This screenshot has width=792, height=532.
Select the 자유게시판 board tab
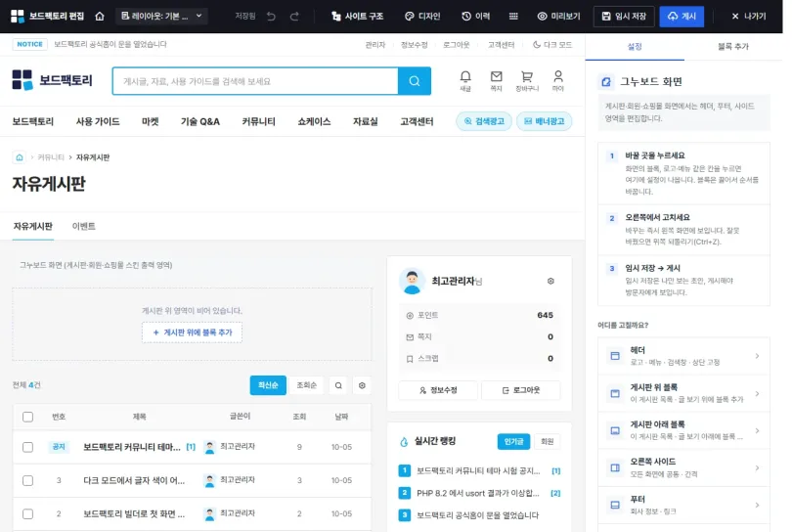point(33,226)
